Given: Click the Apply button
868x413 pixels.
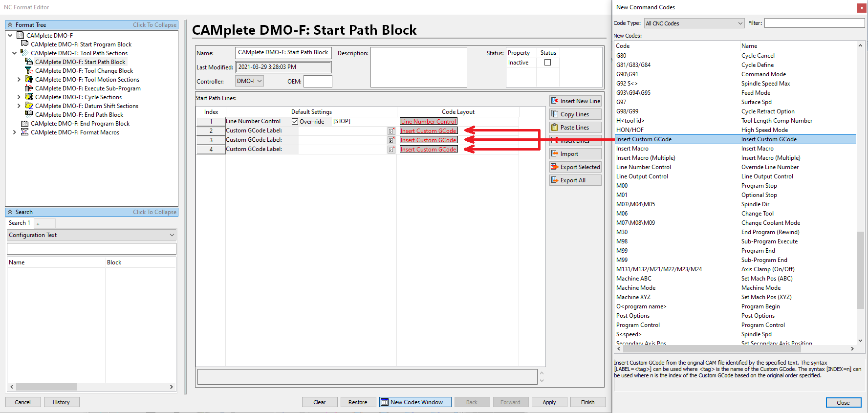Looking at the screenshot, I should tap(549, 402).
